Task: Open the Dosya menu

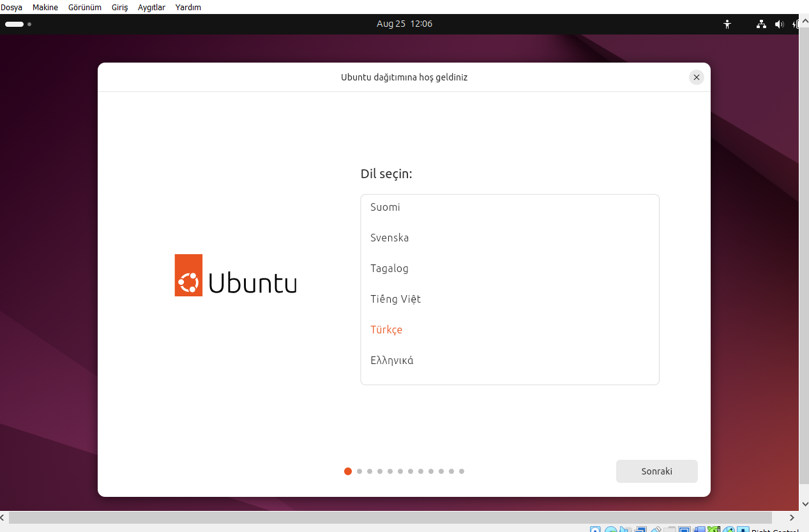Action: click(11, 7)
